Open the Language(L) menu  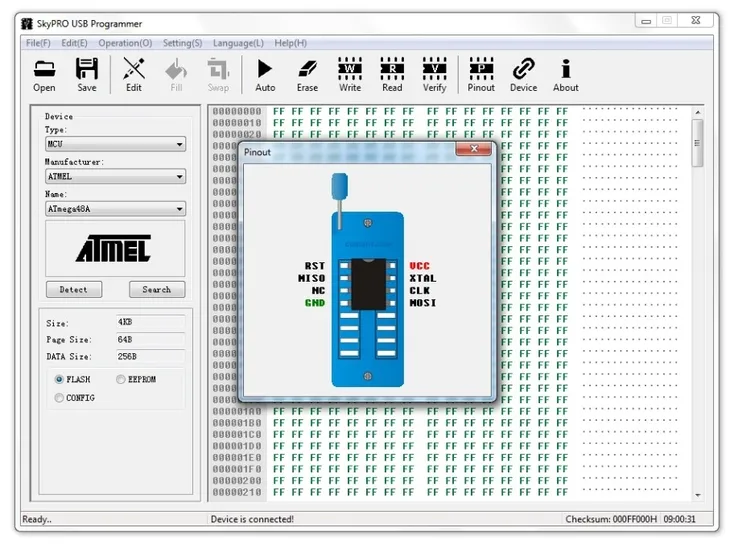(238, 43)
